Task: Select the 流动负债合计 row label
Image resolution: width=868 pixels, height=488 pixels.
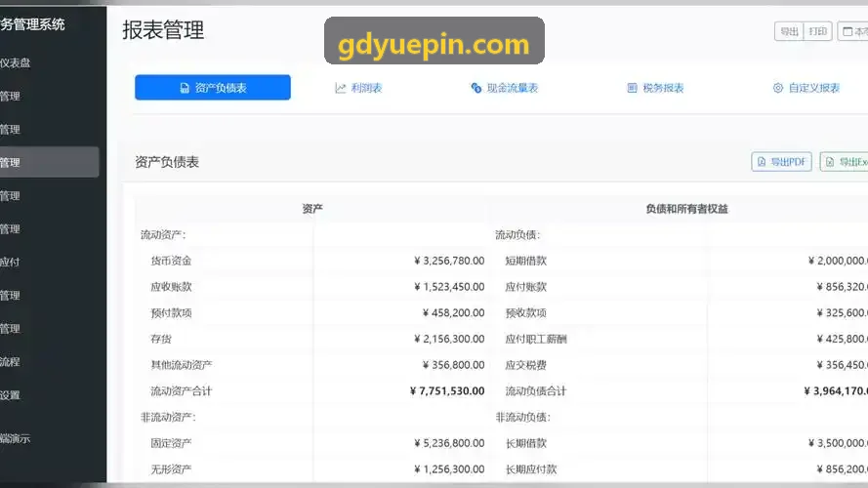Action: click(536, 390)
